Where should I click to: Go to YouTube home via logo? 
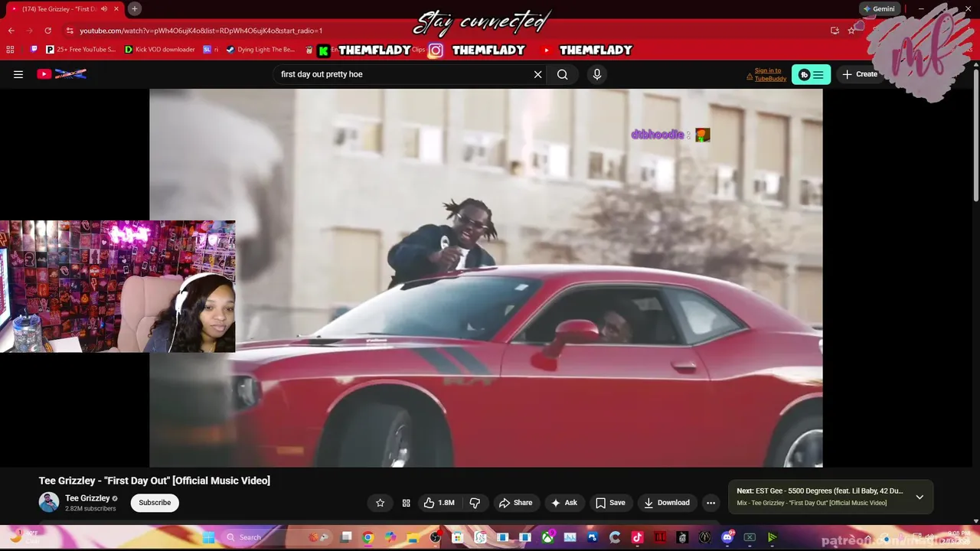pyautogui.click(x=61, y=74)
